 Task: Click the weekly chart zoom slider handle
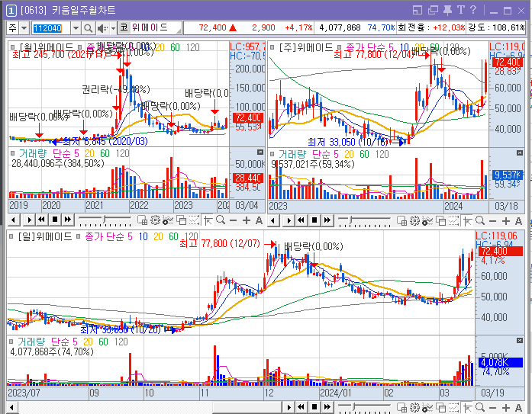coord(352,220)
